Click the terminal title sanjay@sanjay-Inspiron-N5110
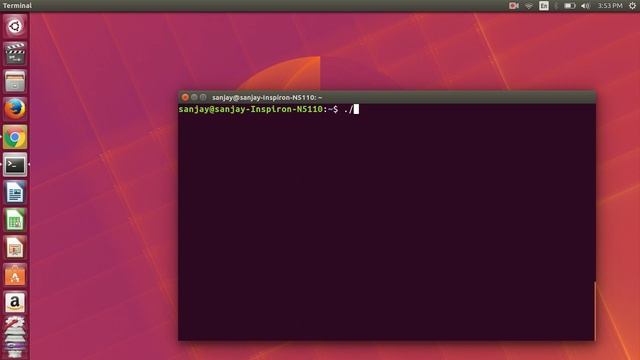 point(267,98)
